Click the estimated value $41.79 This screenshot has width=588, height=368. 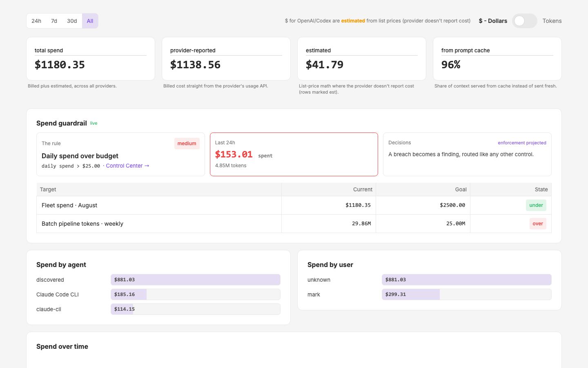tap(325, 65)
